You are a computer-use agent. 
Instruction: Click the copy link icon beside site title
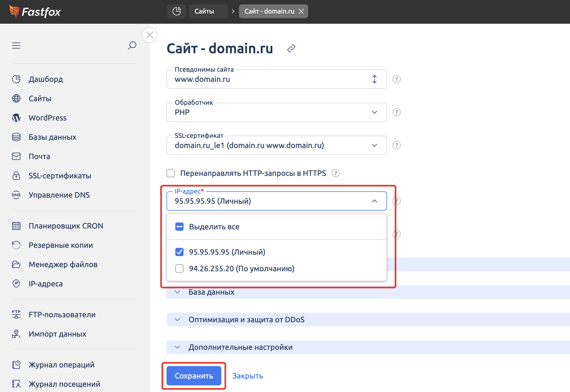tap(291, 49)
